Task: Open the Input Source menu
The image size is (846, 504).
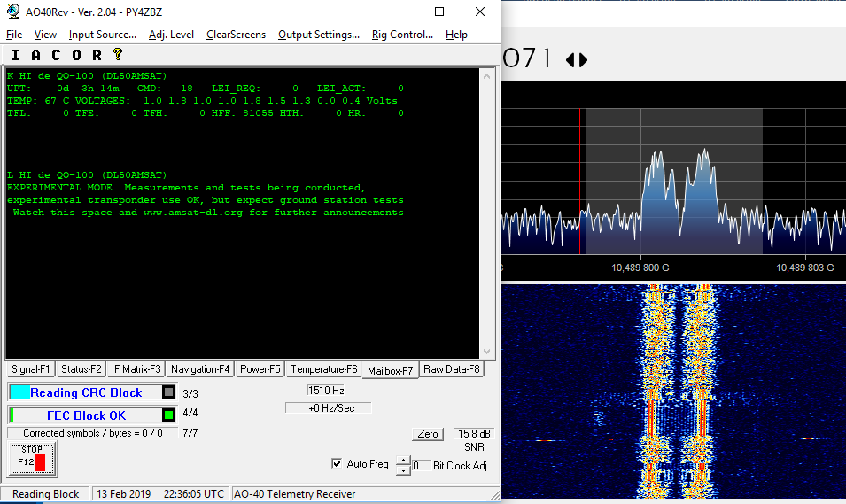Action: tap(103, 35)
